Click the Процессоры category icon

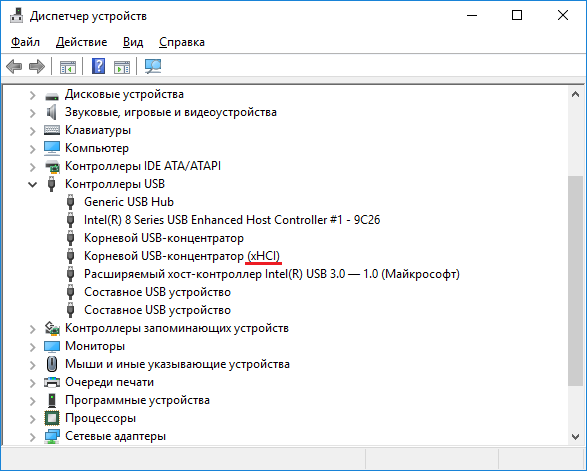coord(52,418)
